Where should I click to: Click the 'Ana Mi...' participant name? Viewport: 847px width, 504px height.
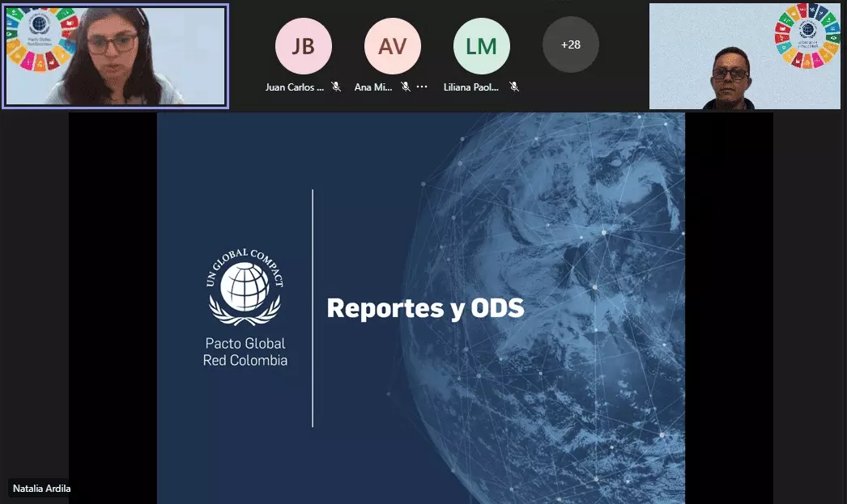[x=373, y=87]
